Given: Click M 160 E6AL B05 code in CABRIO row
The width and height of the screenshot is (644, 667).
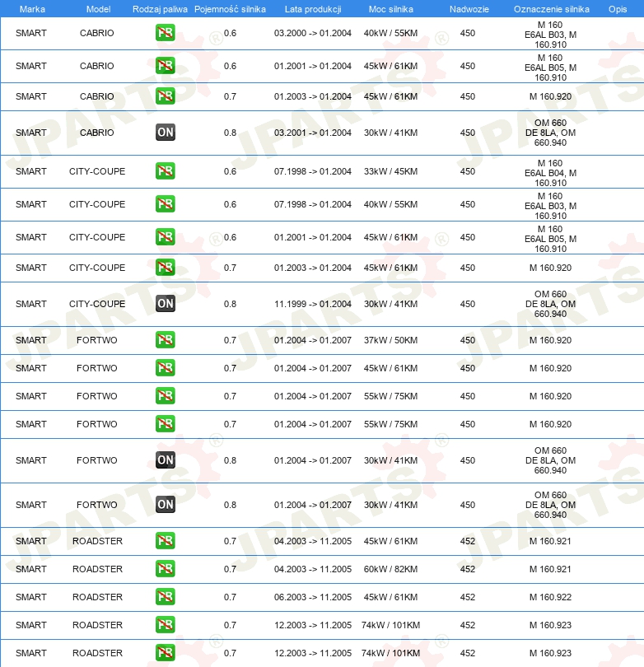Looking at the screenshot, I should point(550,68).
